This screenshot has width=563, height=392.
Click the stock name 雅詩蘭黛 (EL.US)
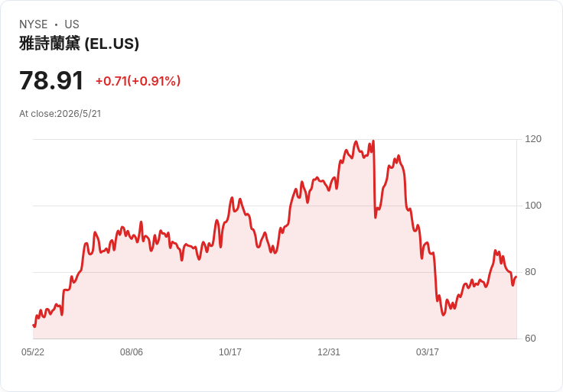pyautogui.click(x=79, y=44)
